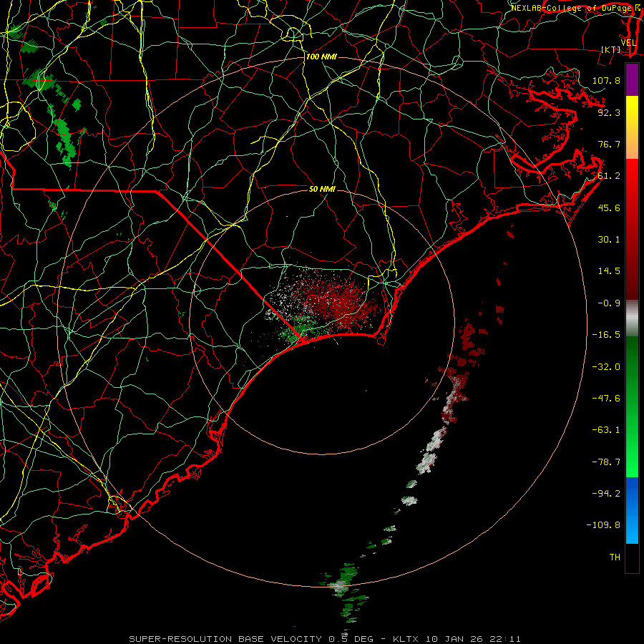This screenshot has height=644, width=644.
Task: Select the base velocity KLTX caption at bottom
Action: point(325,639)
